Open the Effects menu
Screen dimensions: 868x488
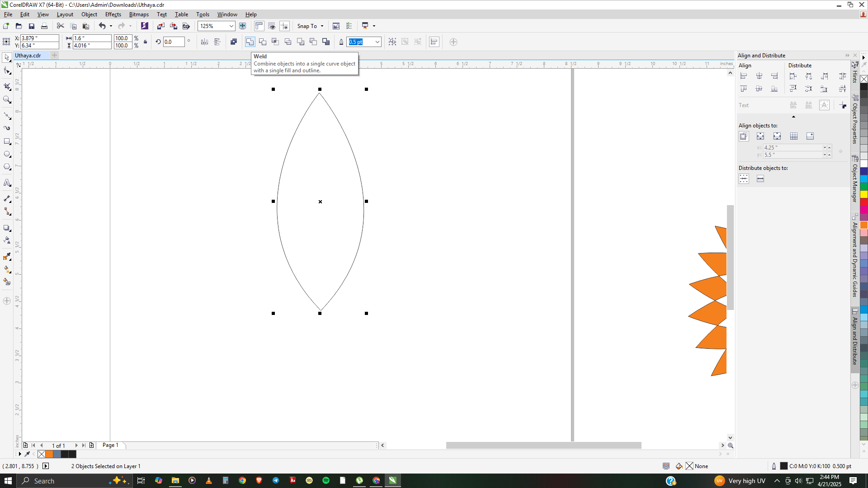point(113,14)
